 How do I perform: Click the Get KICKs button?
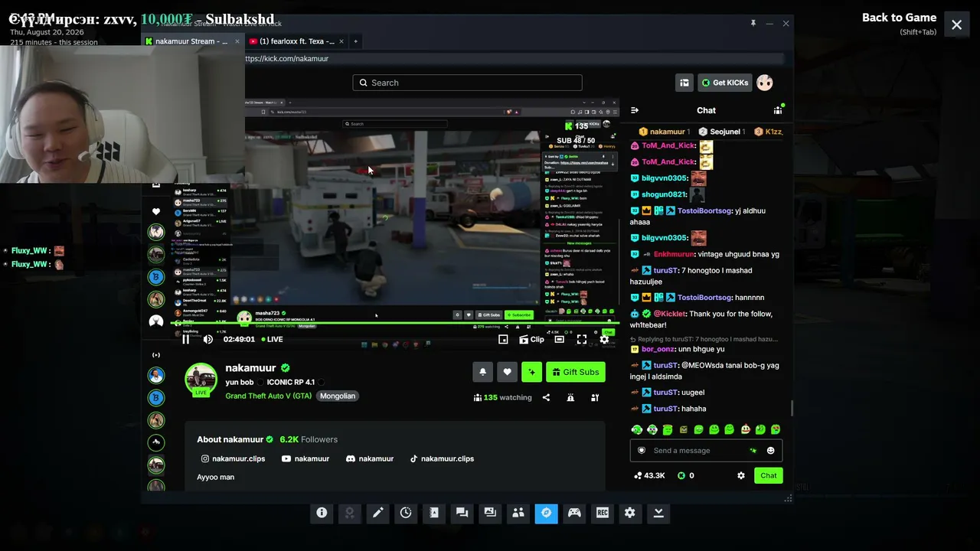(724, 83)
